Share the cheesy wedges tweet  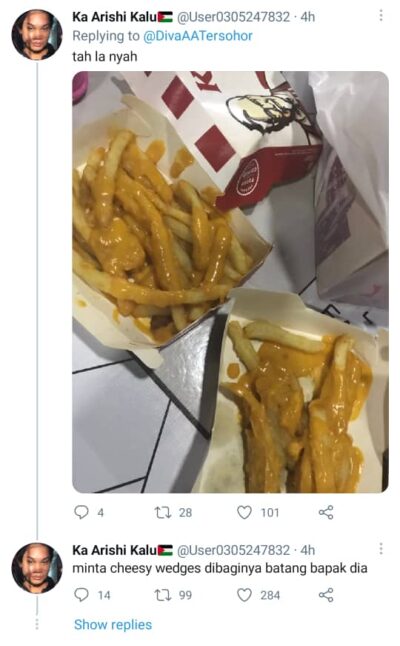326,595
